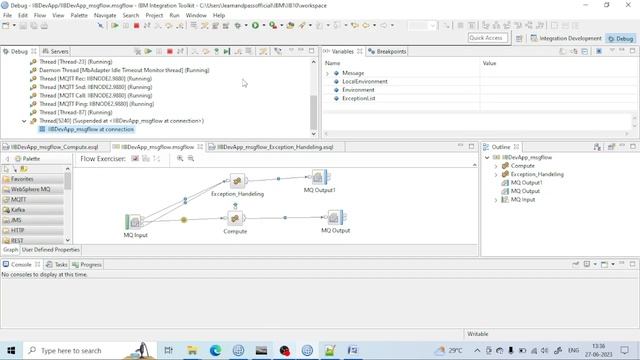640x360 pixels.
Task: Open the Run menu
Action: pyautogui.click(x=174, y=15)
